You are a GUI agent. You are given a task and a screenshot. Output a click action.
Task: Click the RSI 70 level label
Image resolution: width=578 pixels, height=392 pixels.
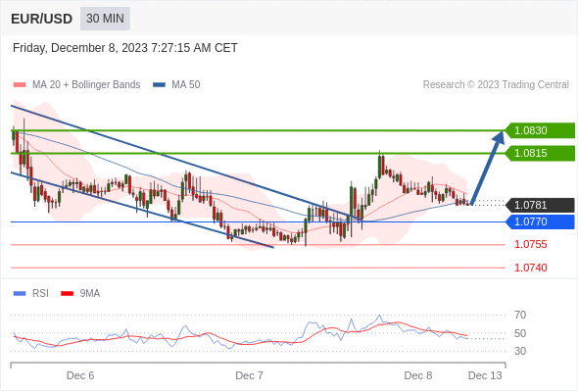(520, 315)
